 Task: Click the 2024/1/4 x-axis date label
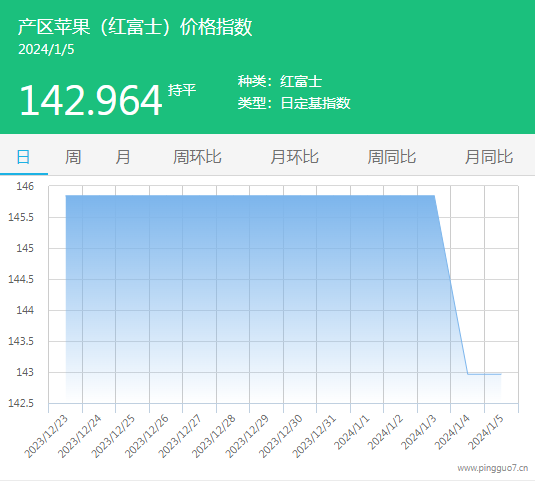pos(452,432)
